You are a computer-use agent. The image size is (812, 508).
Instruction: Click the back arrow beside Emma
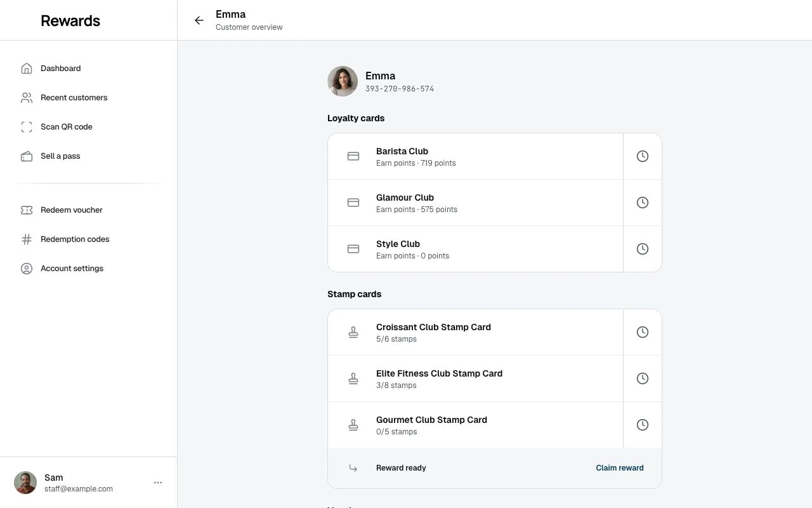(x=199, y=20)
